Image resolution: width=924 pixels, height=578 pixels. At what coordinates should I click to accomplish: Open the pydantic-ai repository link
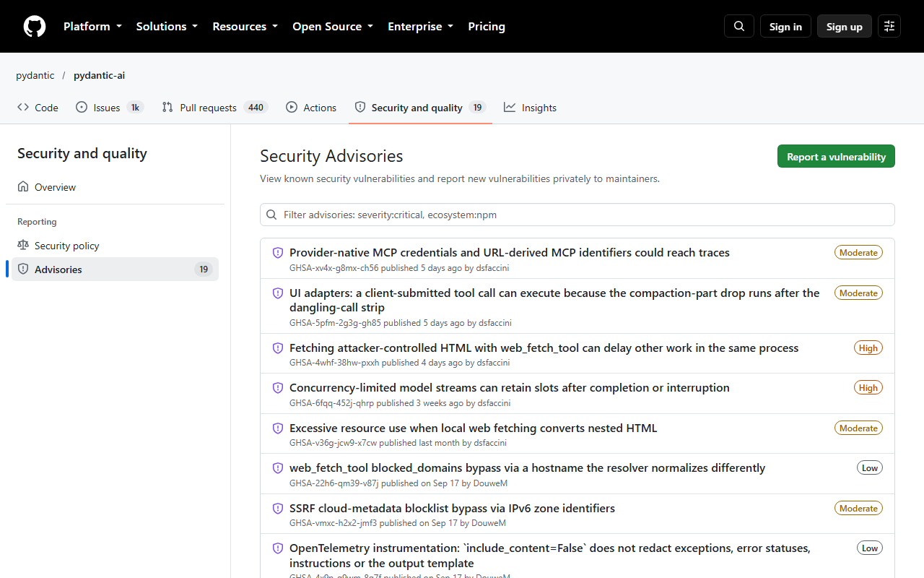coord(100,75)
